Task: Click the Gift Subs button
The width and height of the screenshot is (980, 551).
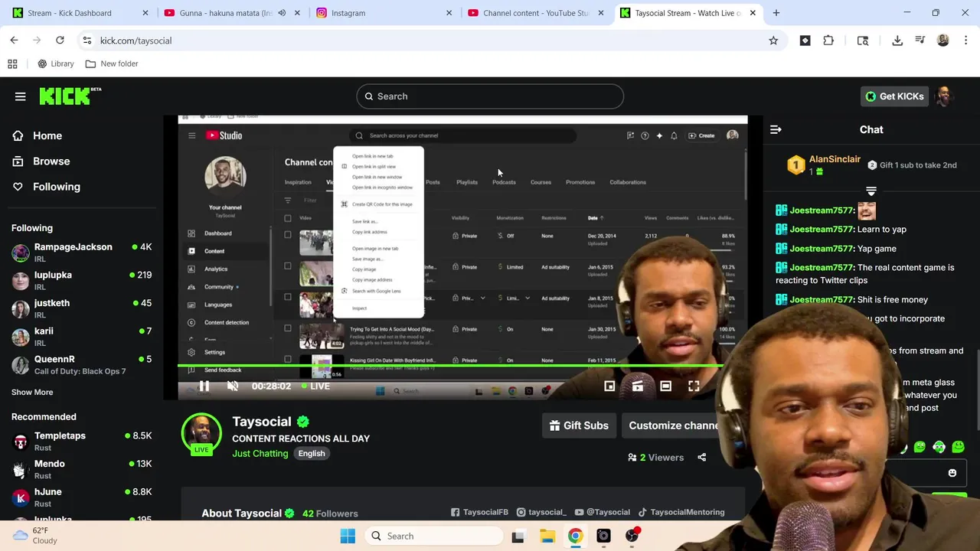Action: [x=579, y=425]
